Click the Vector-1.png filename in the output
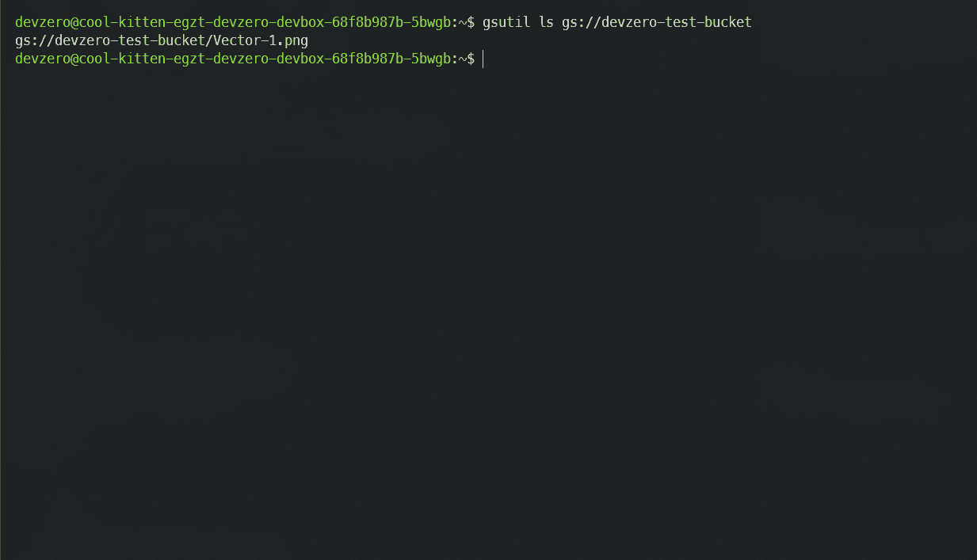 261,40
